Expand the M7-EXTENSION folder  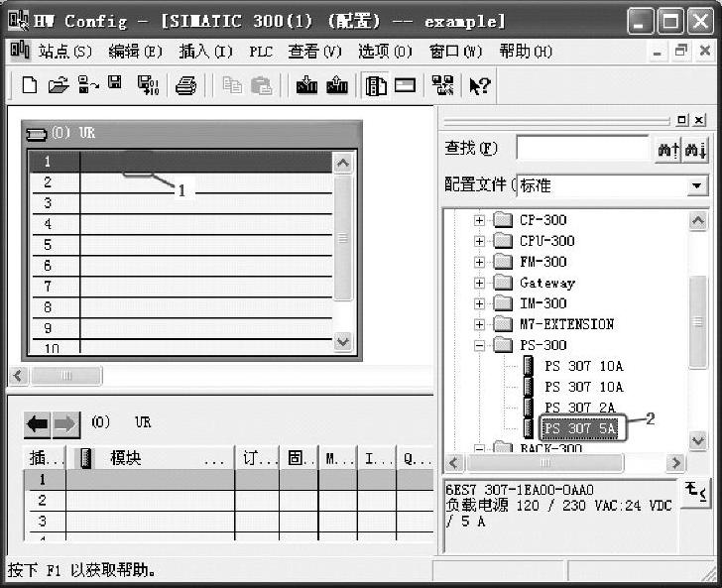pyautogui.click(x=479, y=324)
